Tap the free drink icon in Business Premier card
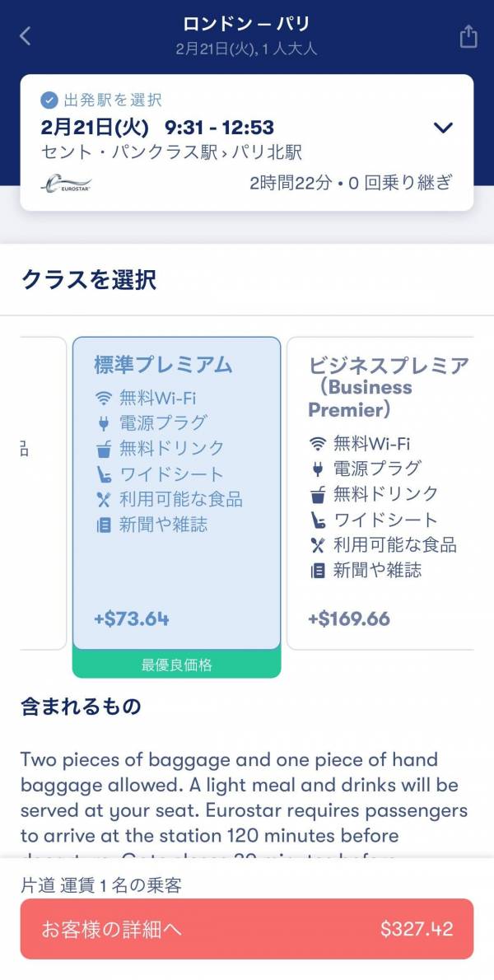The height and width of the screenshot is (980, 494). [318, 494]
